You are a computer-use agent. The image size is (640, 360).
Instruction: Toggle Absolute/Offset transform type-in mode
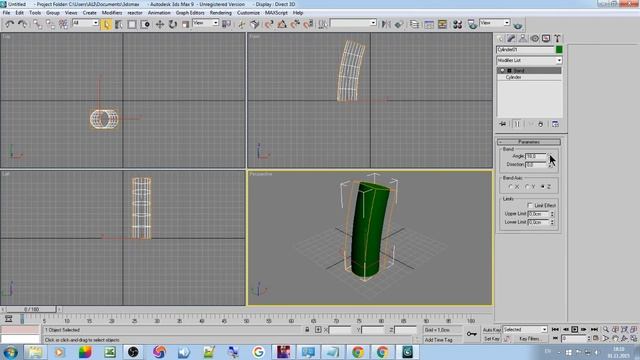click(318, 330)
